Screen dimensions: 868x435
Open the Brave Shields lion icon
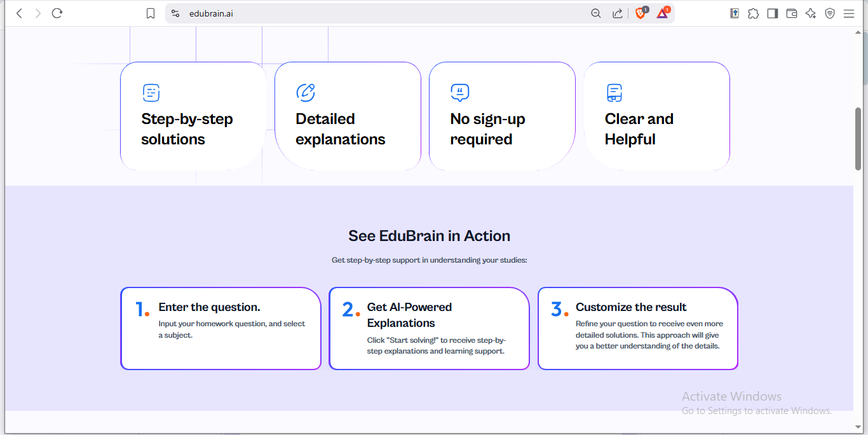pyautogui.click(x=641, y=13)
